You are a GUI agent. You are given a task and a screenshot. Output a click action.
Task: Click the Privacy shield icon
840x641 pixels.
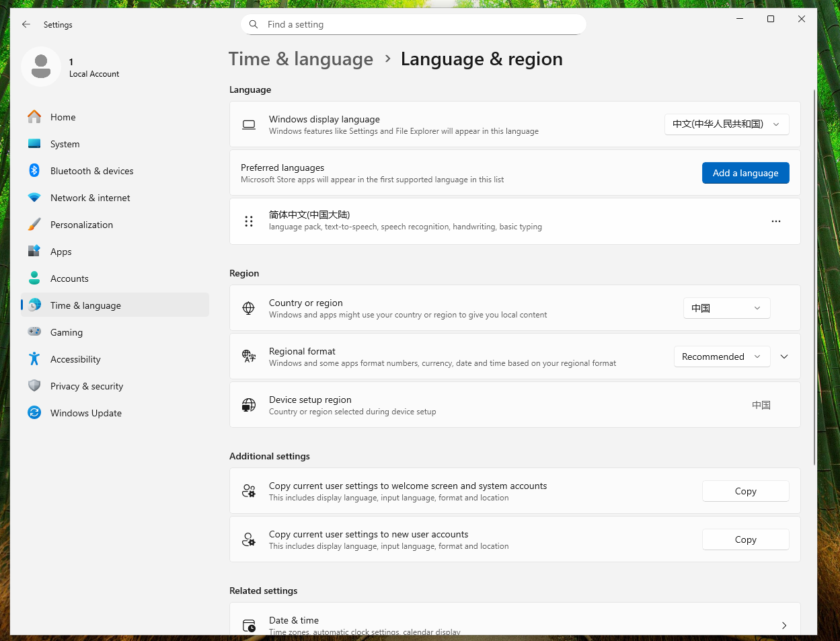tap(34, 386)
